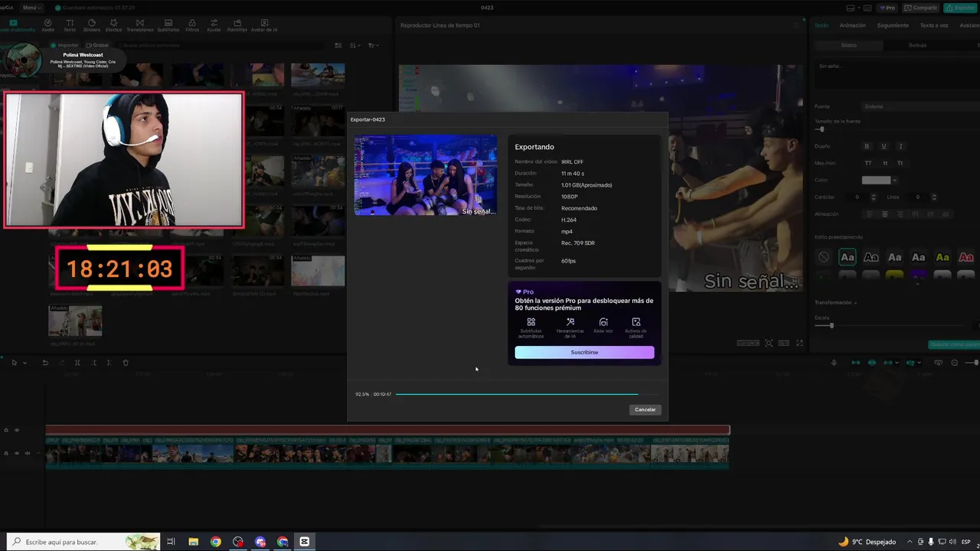Viewport: 980px width, 551px height.
Task: Click the Carácter spacing stepper arrows
Action: 873,197
